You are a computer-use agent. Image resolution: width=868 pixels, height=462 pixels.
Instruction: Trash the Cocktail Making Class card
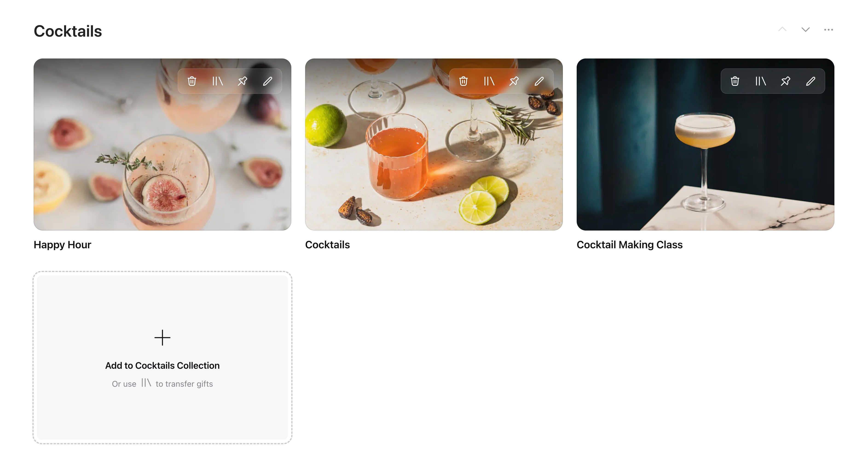pos(735,81)
